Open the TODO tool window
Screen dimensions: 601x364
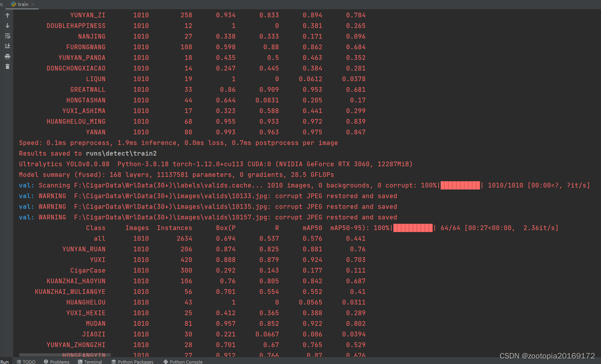coord(26,362)
